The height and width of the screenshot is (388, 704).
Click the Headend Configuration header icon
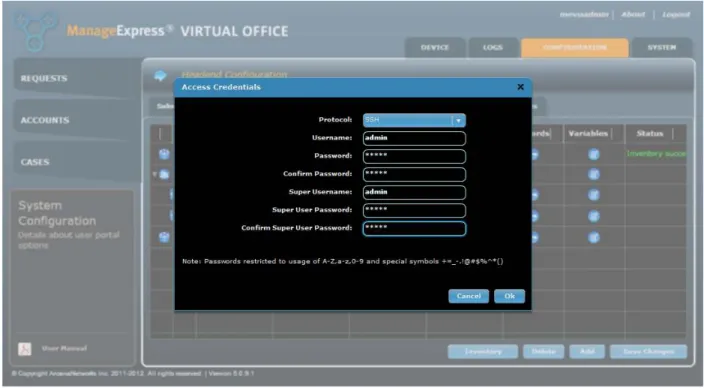click(160, 75)
